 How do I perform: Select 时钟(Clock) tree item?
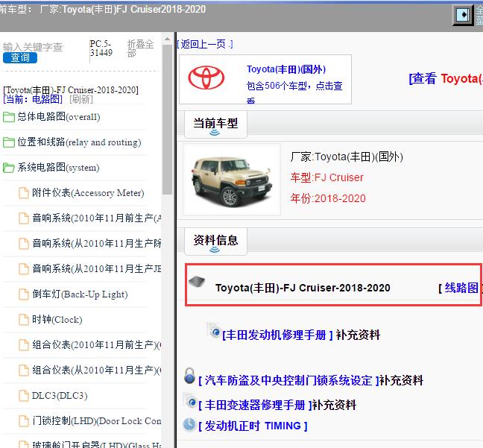(x=57, y=320)
